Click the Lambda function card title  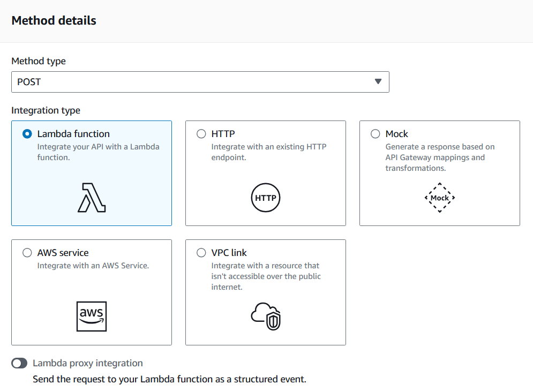pyautogui.click(x=73, y=134)
